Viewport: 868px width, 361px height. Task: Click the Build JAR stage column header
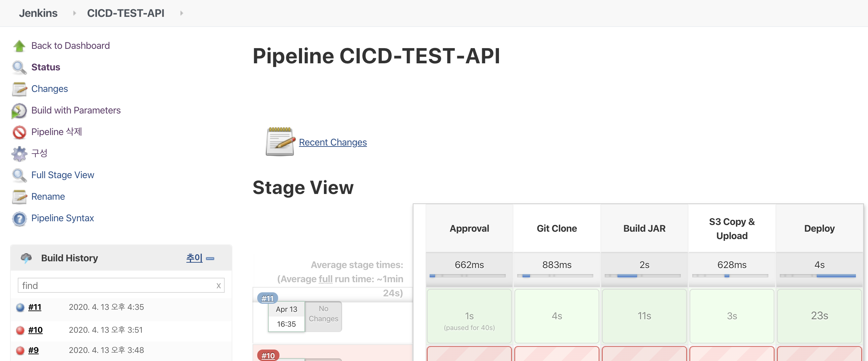[x=644, y=229]
